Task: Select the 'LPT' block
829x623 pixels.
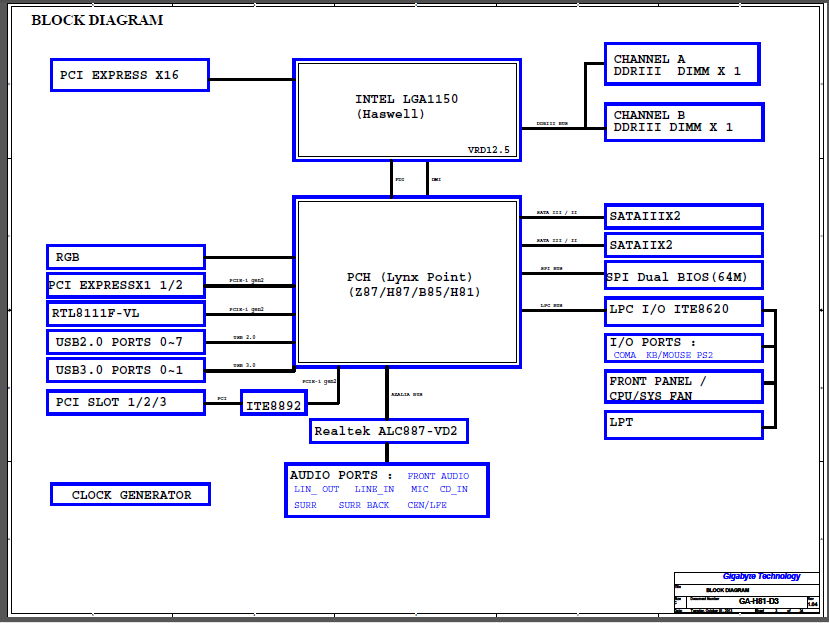Action: pyautogui.click(x=684, y=425)
